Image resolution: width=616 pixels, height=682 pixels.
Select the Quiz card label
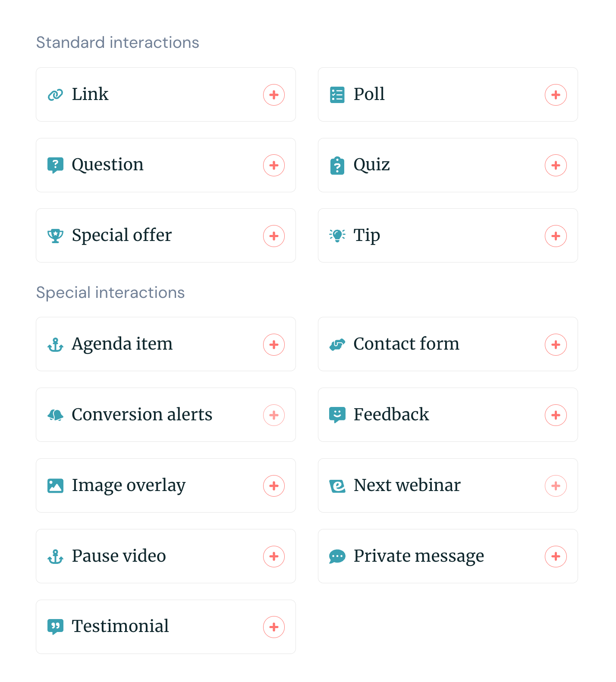coord(371,165)
